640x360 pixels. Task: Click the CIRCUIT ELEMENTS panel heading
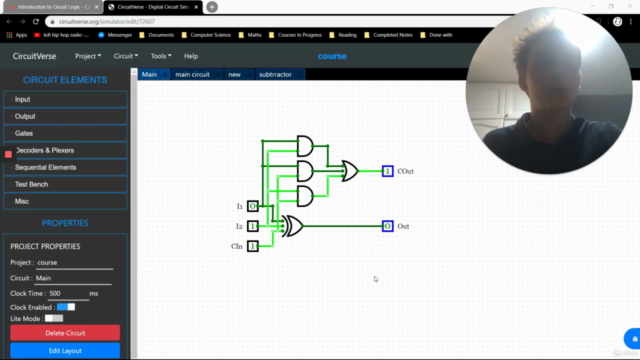point(65,80)
